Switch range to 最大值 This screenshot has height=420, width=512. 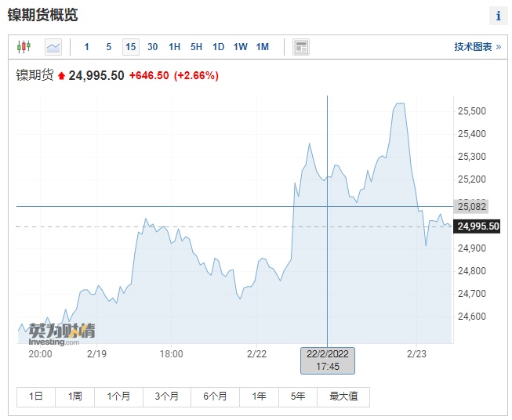(x=343, y=396)
